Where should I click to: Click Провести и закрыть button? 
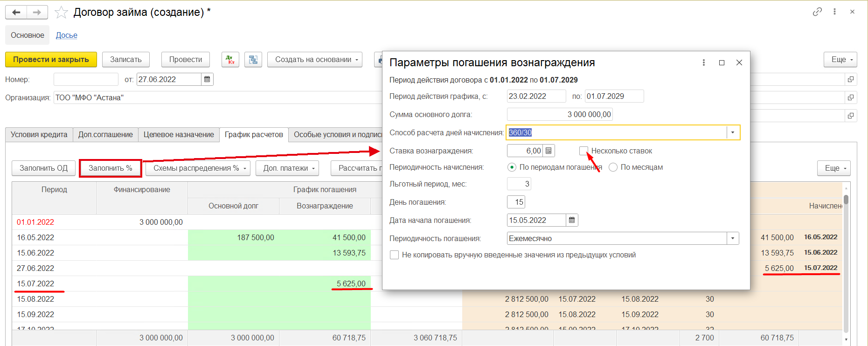click(x=51, y=60)
